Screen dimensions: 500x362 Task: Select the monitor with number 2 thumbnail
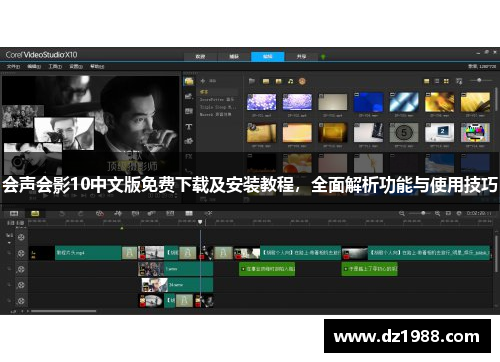click(x=440, y=132)
